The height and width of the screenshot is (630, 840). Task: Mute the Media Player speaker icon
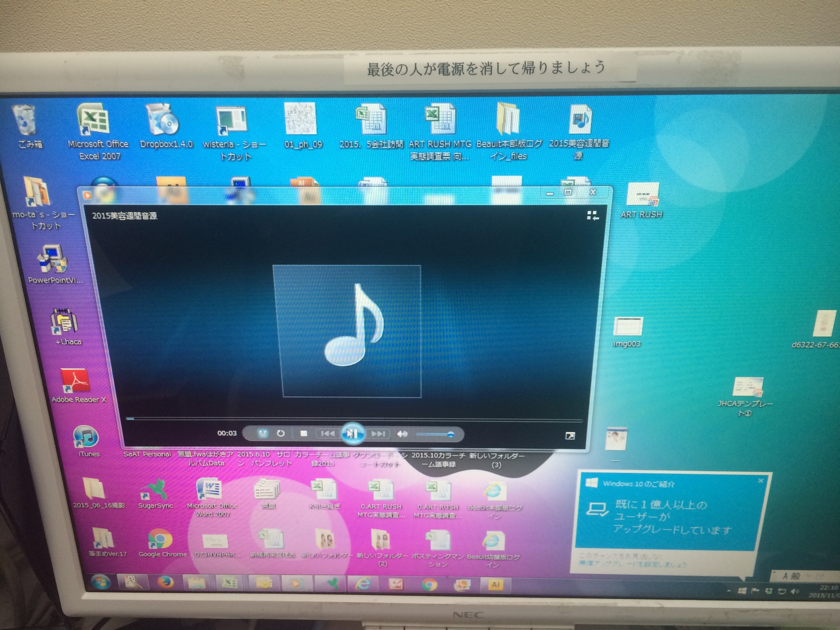point(402,434)
